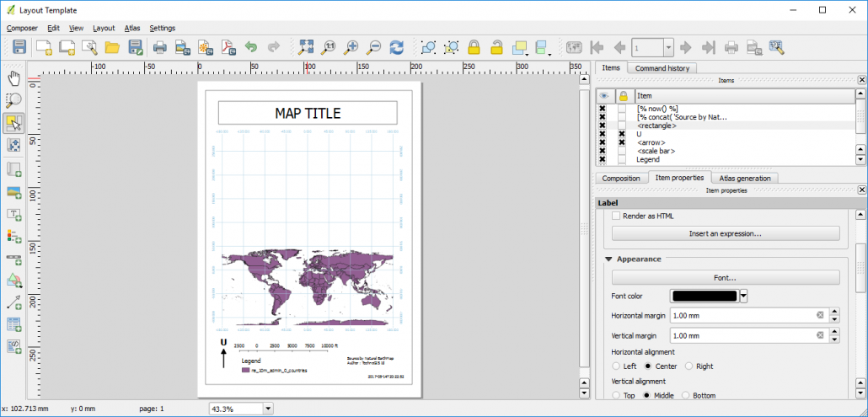Open the Settings menu
Viewport: 868px width, 417px height.
pyautogui.click(x=162, y=28)
